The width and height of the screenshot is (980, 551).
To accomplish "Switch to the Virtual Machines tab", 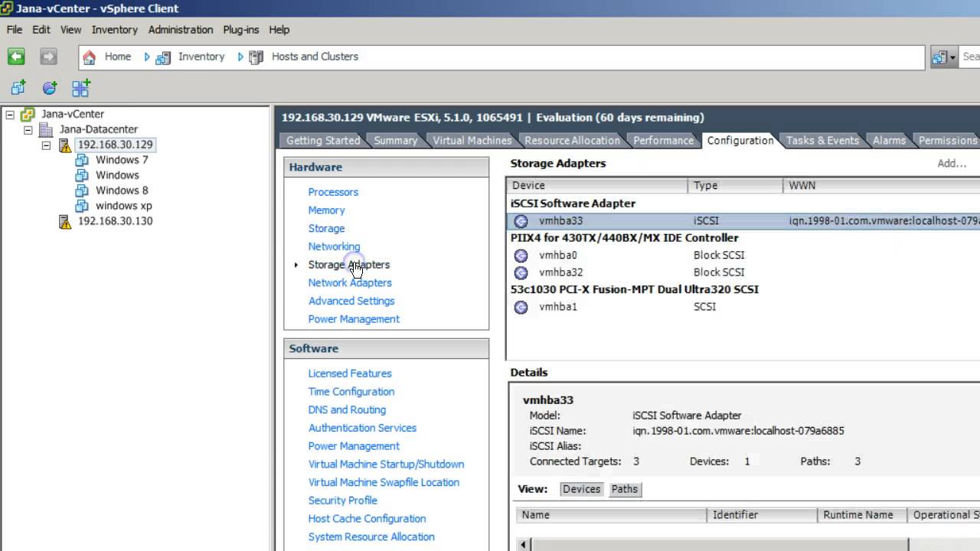I will tap(472, 141).
